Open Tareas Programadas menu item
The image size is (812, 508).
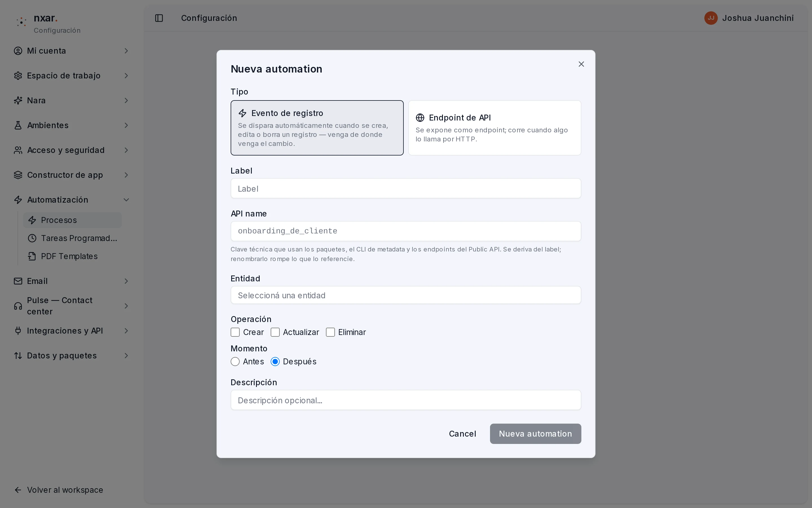click(x=72, y=238)
